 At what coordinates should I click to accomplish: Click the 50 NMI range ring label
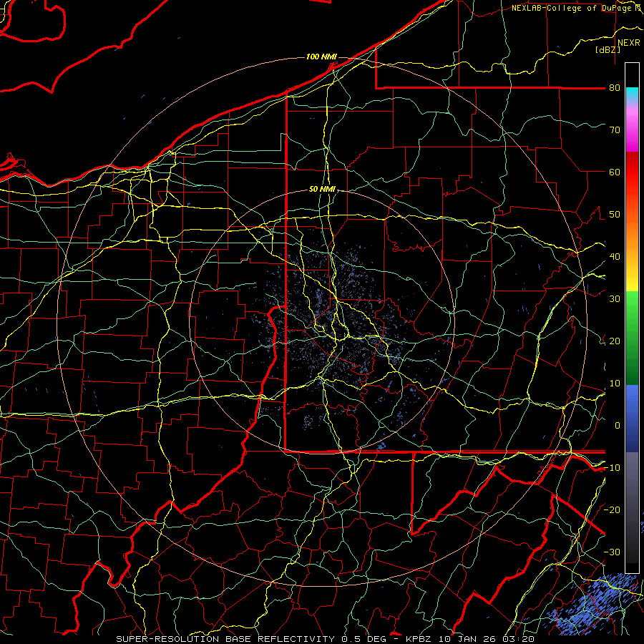click(x=323, y=190)
